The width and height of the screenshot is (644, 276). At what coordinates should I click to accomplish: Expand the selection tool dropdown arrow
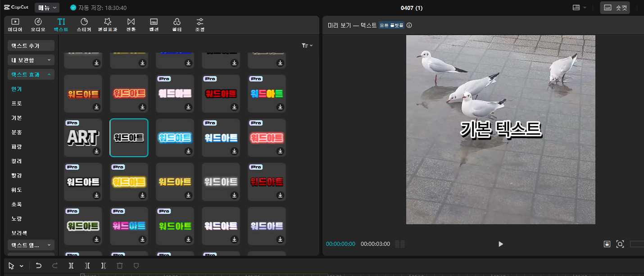tap(22, 266)
